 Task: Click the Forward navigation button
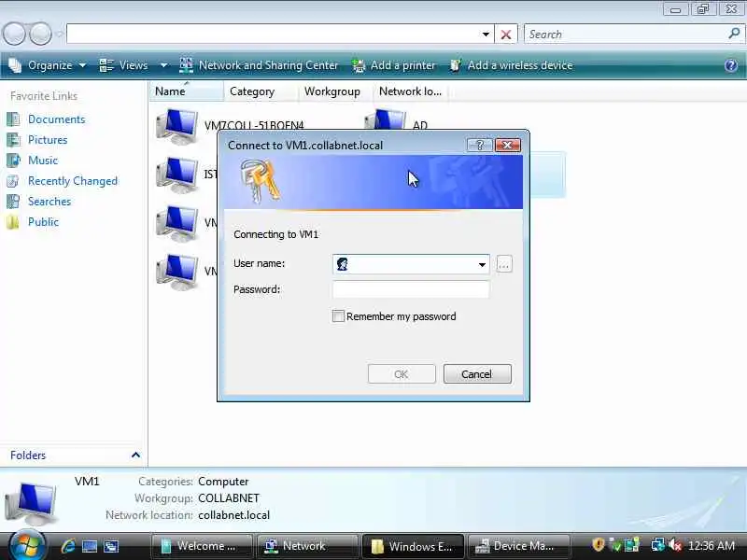point(40,35)
